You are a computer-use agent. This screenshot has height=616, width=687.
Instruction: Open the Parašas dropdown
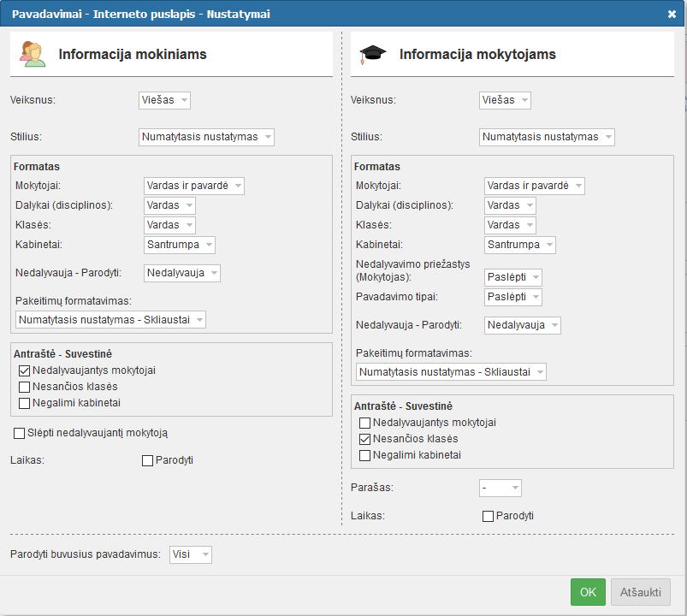pos(500,488)
